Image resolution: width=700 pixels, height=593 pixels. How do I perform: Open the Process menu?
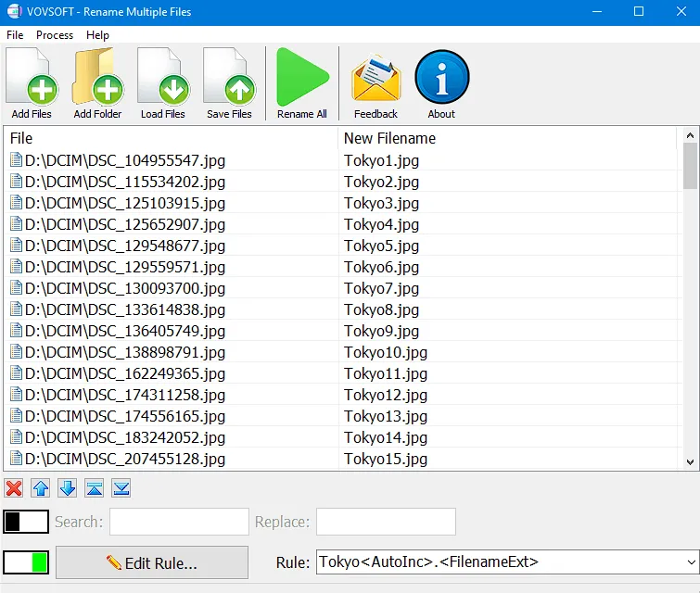(55, 35)
